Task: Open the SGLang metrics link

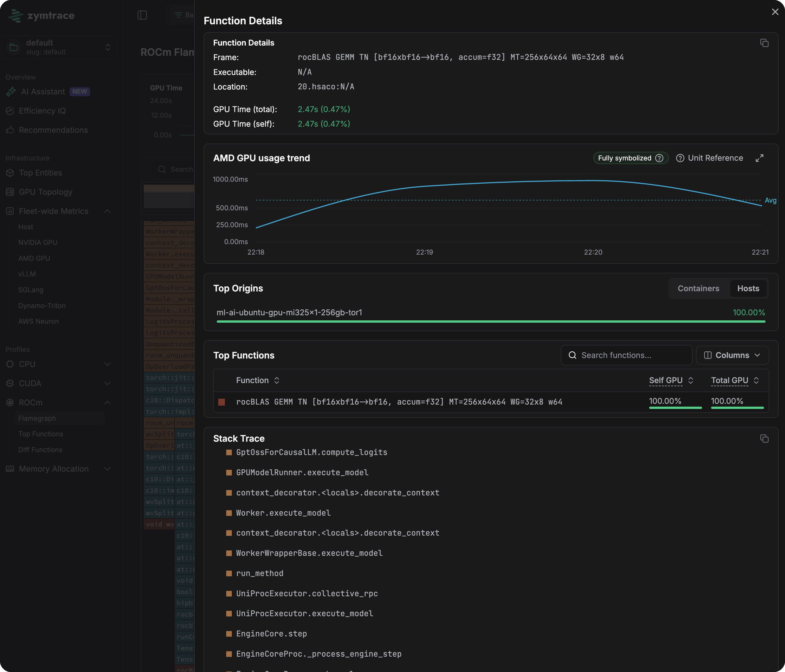Action: point(31,290)
